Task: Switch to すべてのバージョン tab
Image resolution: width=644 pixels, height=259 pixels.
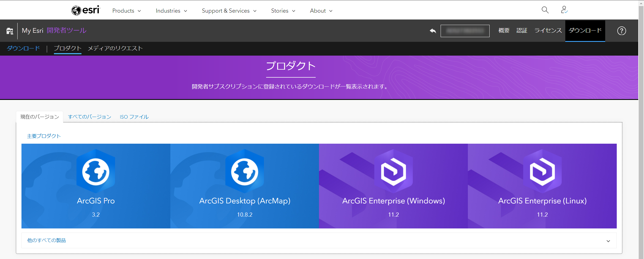Action: [89, 117]
